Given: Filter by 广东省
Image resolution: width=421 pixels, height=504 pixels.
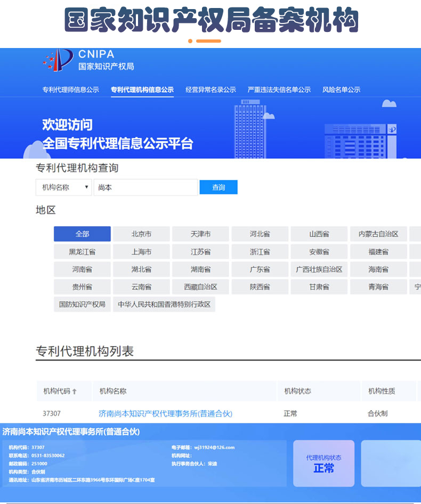Looking at the screenshot, I should [x=260, y=269].
